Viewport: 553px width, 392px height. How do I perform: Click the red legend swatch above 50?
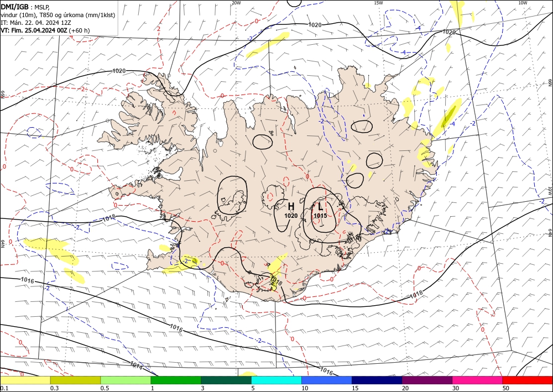pyautogui.click(x=527, y=380)
